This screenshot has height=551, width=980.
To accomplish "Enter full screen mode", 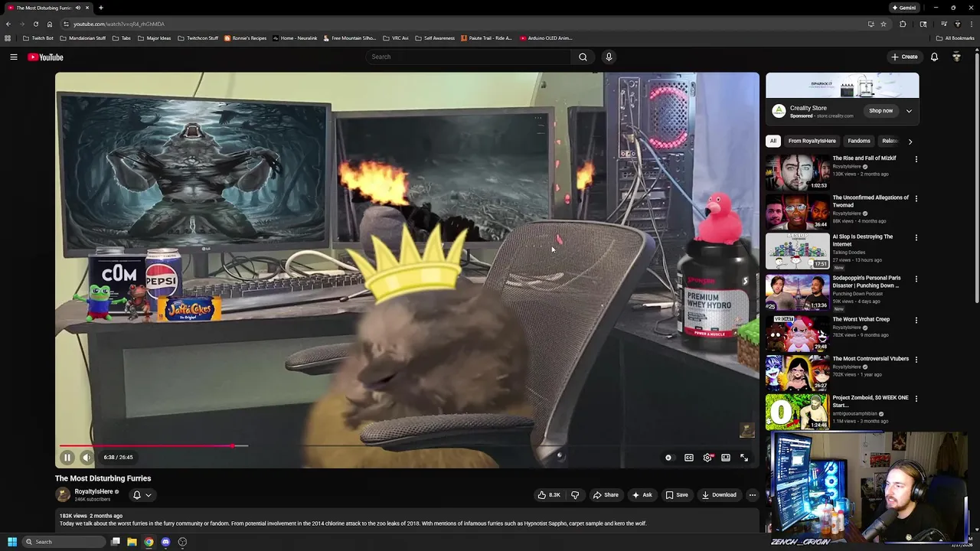I will click(x=744, y=458).
